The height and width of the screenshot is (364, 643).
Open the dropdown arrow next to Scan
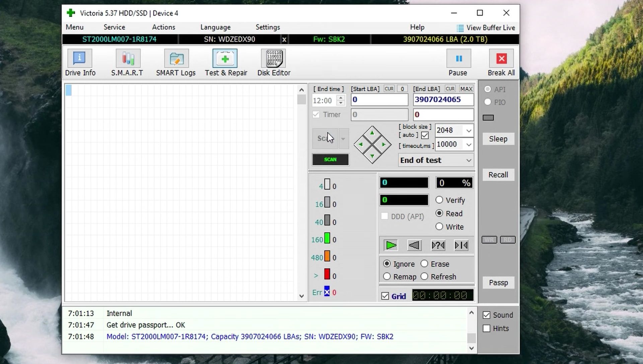pyautogui.click(x=343, y=138)
